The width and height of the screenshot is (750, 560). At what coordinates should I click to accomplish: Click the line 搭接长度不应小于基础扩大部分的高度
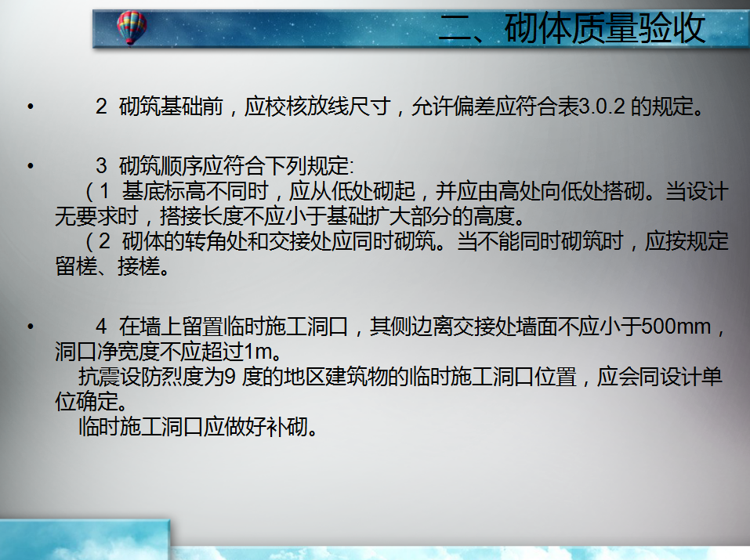(290, 217)
